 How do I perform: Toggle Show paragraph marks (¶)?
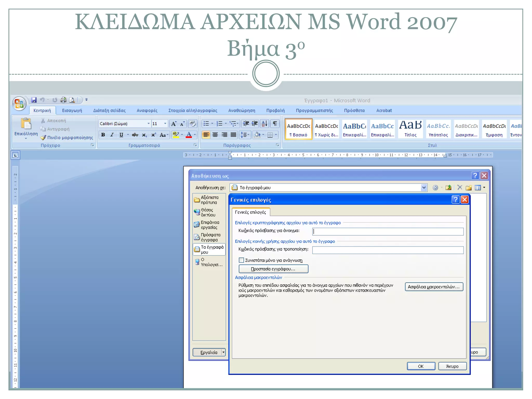(275, 124)
